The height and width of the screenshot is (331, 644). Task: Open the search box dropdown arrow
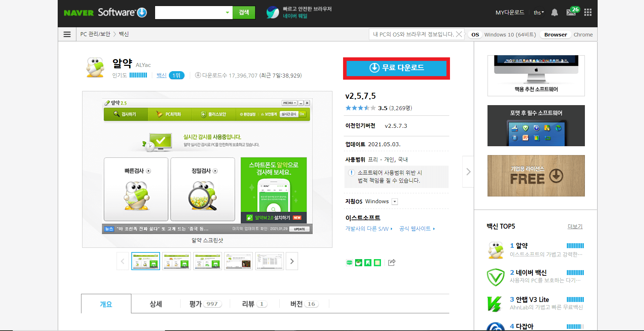point(227,13)
